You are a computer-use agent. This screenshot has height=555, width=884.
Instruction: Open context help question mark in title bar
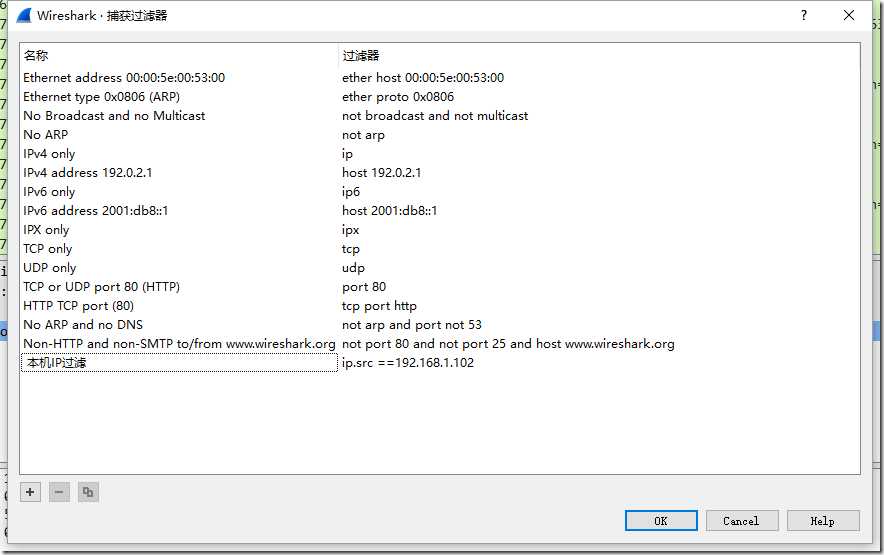804,15
